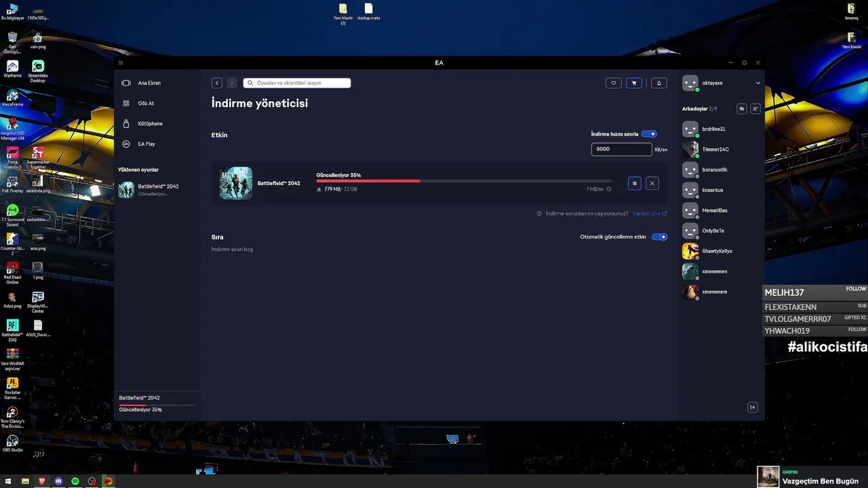This screenshot has height=488, width=868.
Task: Open Spotify from taskbar
Action: point(75,481)
